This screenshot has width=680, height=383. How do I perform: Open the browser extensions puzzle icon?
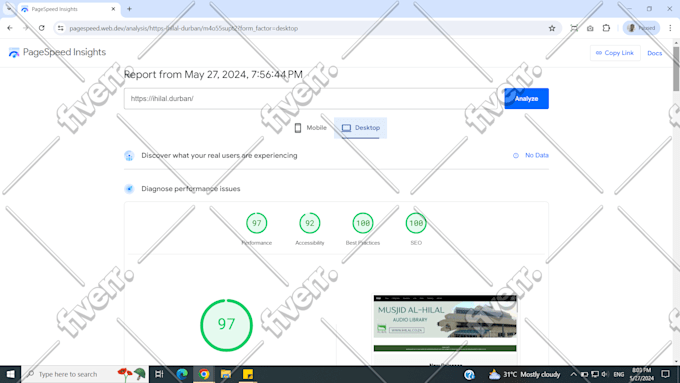[x=606, y=28]
